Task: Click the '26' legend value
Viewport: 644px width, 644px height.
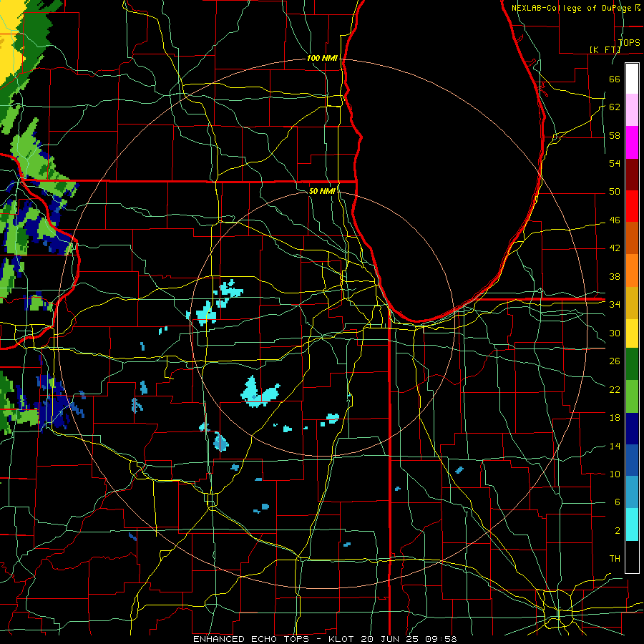Action: coord(615,361)
